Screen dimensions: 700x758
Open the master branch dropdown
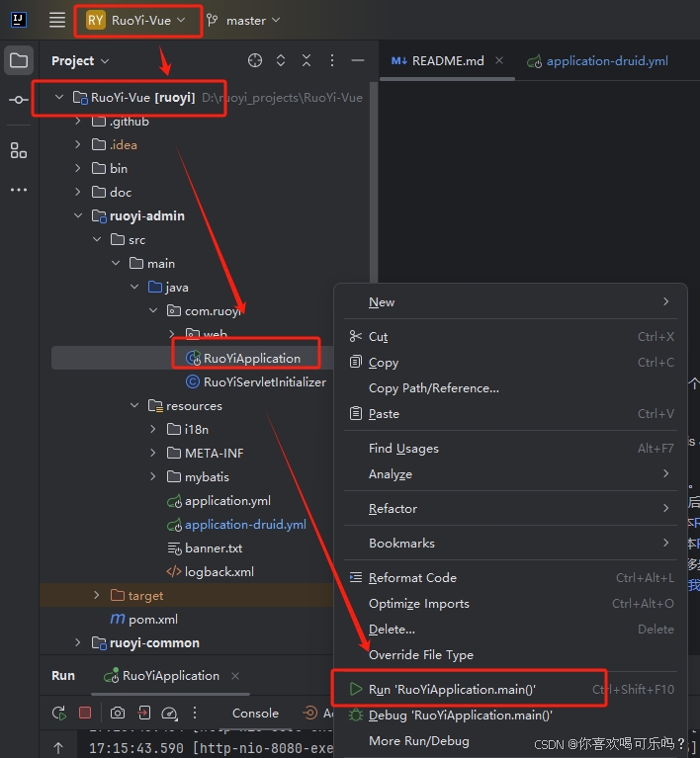(243, 21)
